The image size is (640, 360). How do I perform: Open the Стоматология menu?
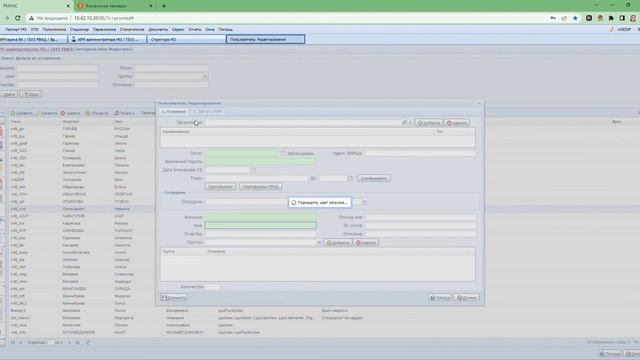coord(132,29)
